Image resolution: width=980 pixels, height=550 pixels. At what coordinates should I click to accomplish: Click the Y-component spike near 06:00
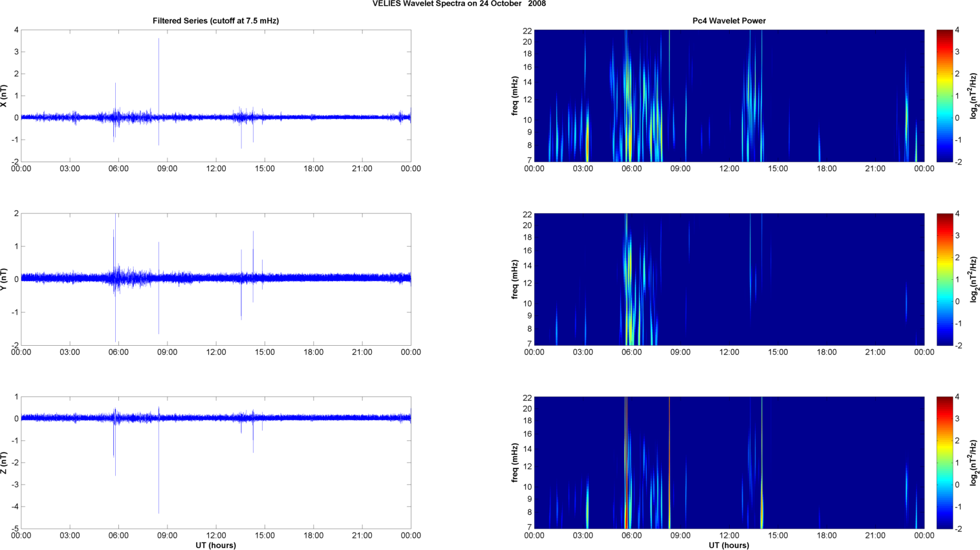pos(115,278)
